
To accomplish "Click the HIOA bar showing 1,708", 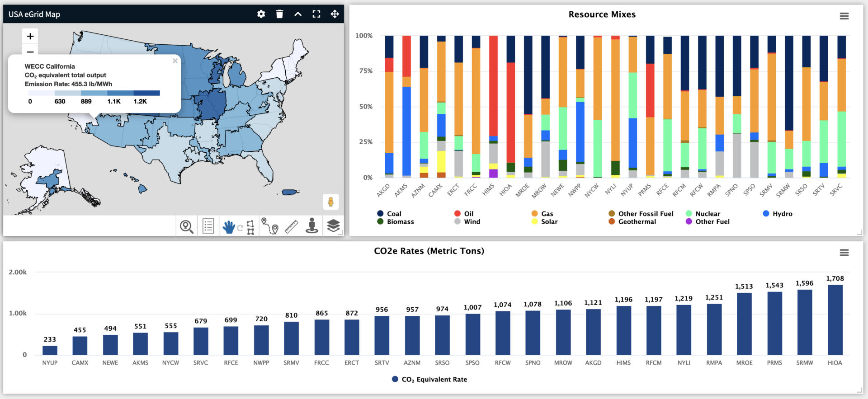I will click(835, 319).
